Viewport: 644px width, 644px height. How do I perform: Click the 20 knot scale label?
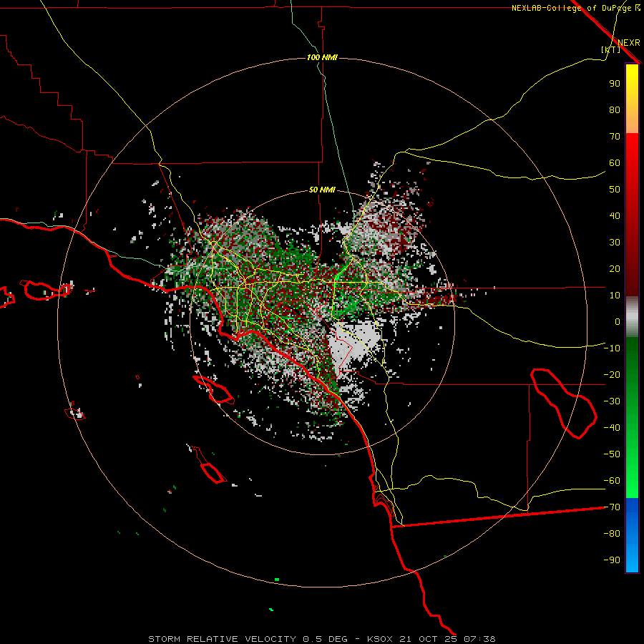pos(615,269)
